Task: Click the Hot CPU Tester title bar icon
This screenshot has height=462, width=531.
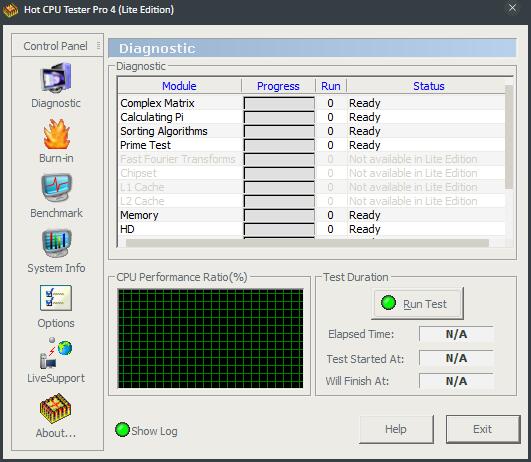Action: tap(10, 10)
